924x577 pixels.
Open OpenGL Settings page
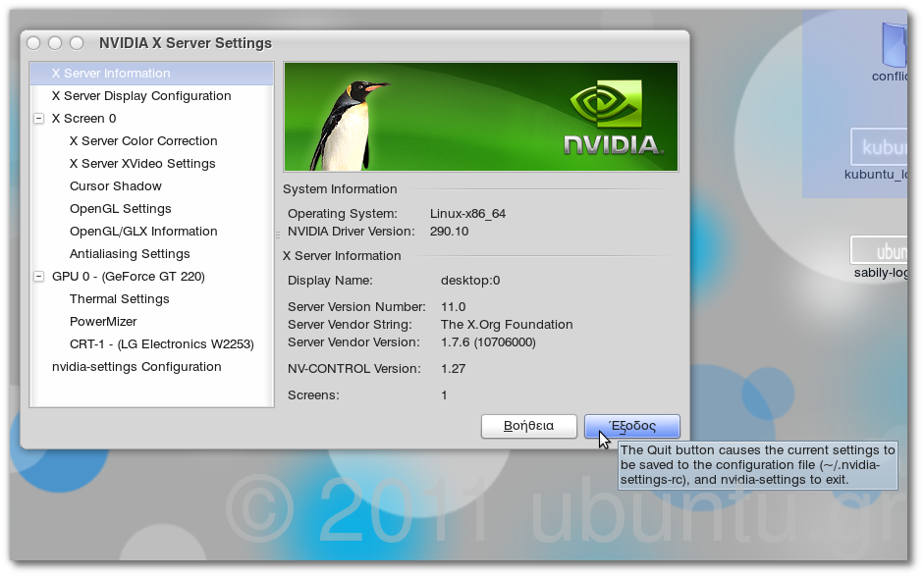[x=120, y=209]
